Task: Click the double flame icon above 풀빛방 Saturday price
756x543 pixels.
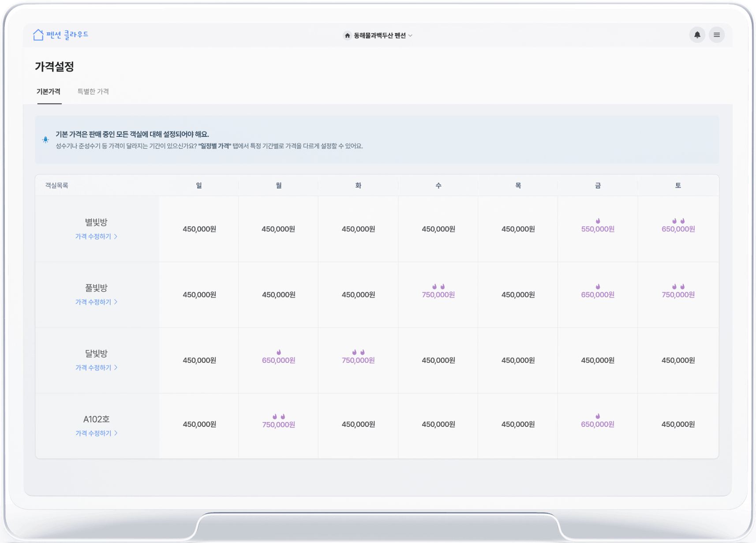Action: click(x=678, y=287)
